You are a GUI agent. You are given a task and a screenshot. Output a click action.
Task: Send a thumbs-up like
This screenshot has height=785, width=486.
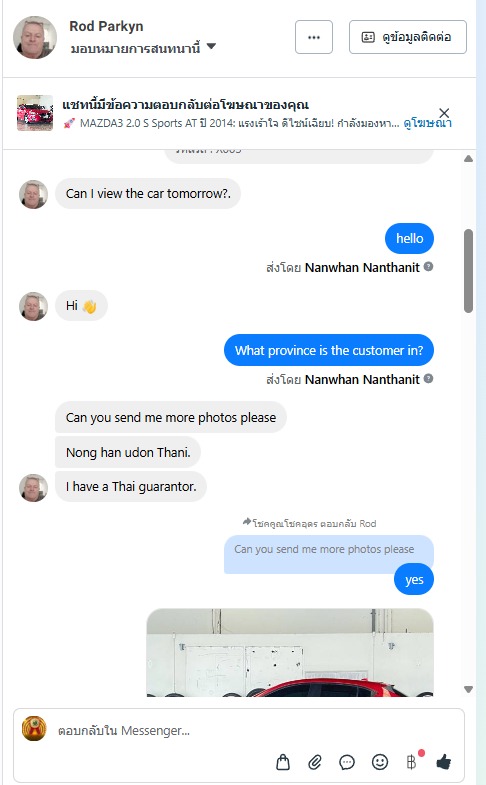point(443,761)
